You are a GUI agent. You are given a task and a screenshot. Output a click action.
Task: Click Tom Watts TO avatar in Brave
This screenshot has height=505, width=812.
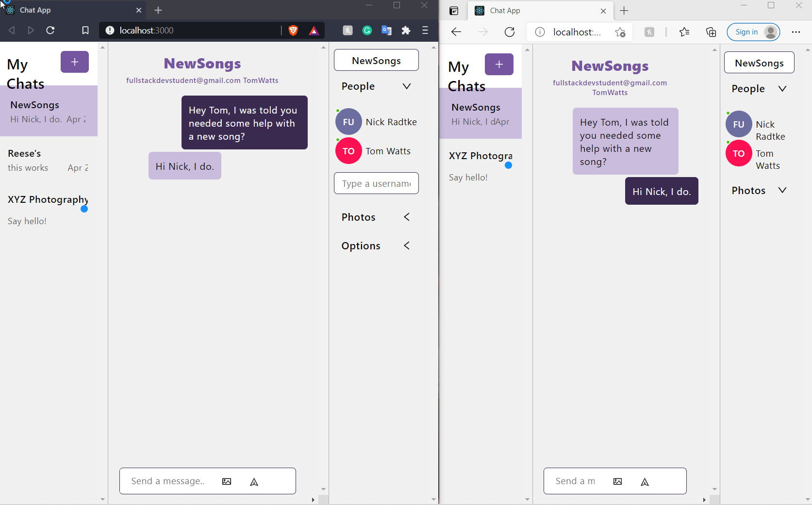pos(348,151)
